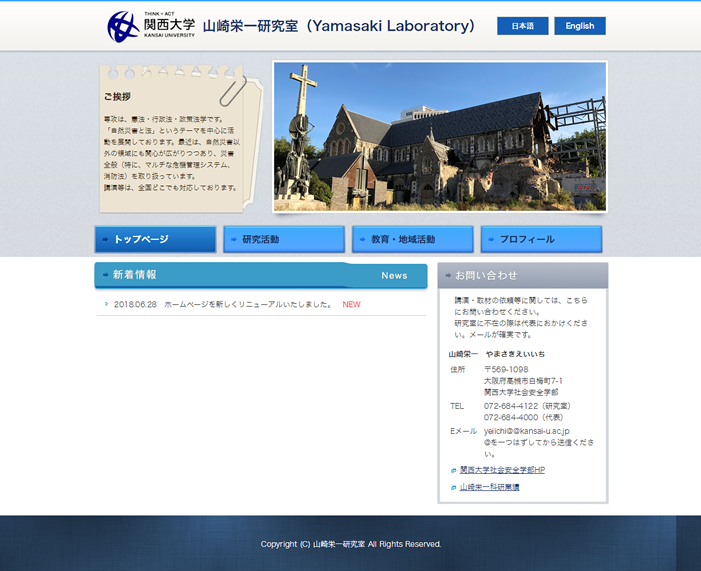Open the 関西大学社会安全学部HP link
Viewport: 701px width, 571px height.
(x=502, y=470)
